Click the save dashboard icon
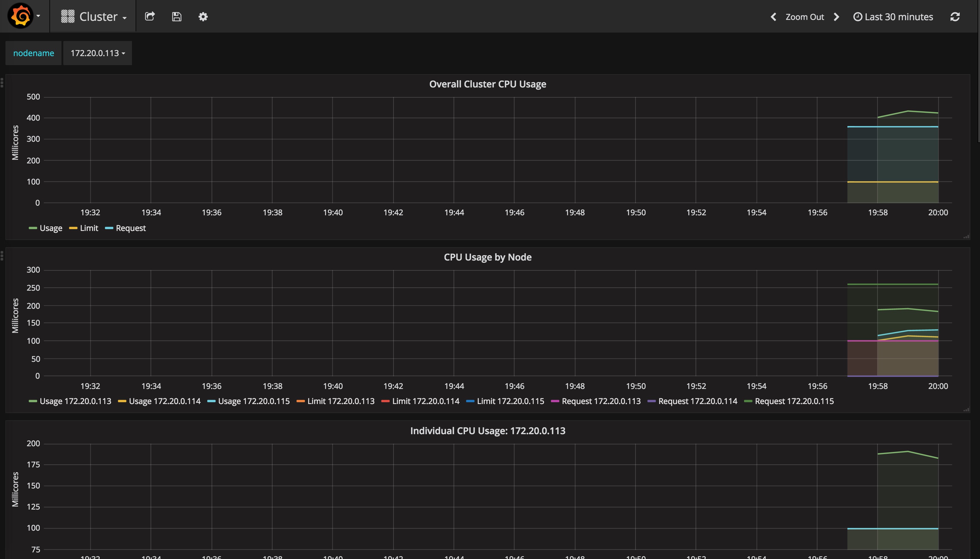This screenshot has height=559, width=980. (176, 17)
